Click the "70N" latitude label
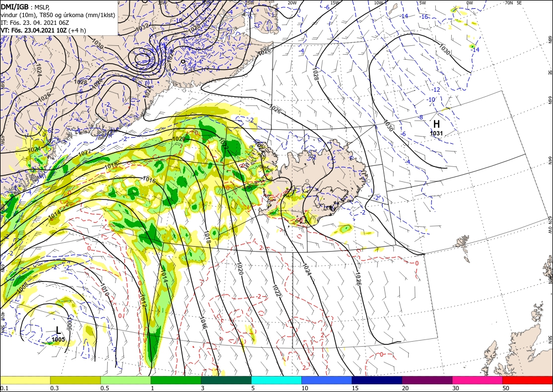The width and height of the screenshot is (553, 392). click(x=509, y=3)
